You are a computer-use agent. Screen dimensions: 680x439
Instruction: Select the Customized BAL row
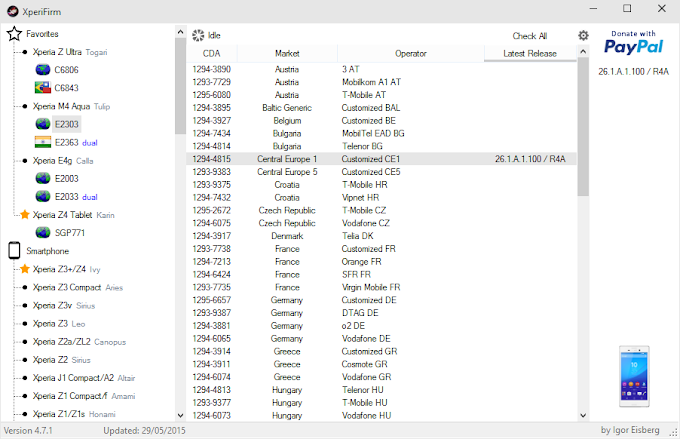pos(382,108)
